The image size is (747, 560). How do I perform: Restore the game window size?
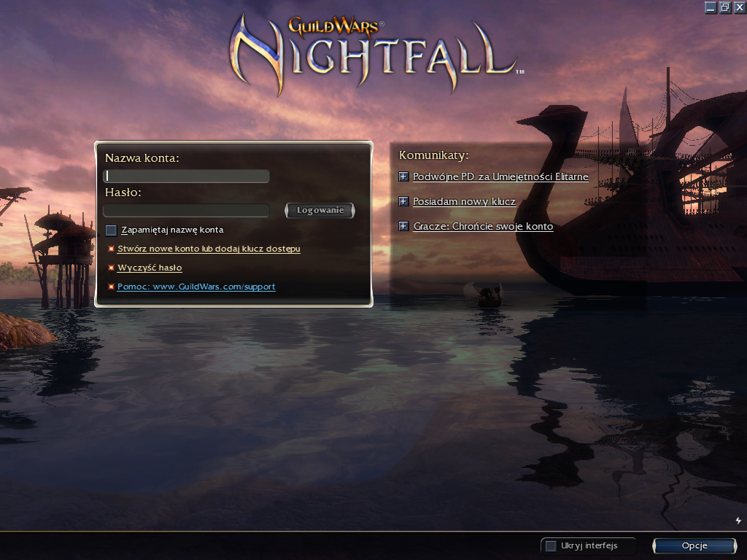click(725, 7)
